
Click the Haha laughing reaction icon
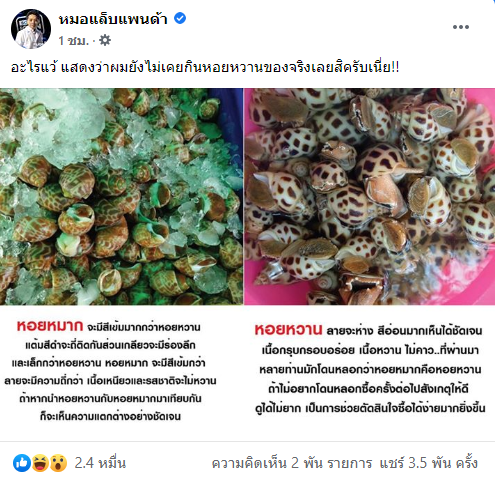coord(40,463)
